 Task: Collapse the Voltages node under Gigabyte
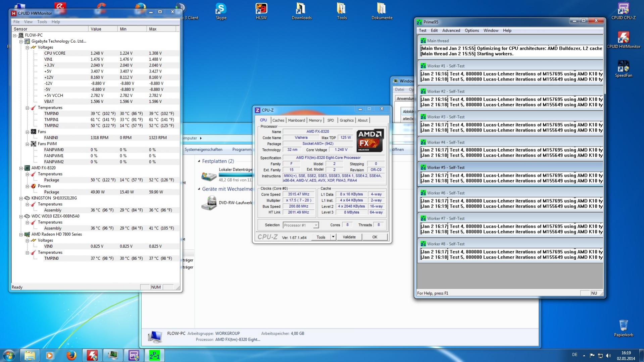[28, 48]
